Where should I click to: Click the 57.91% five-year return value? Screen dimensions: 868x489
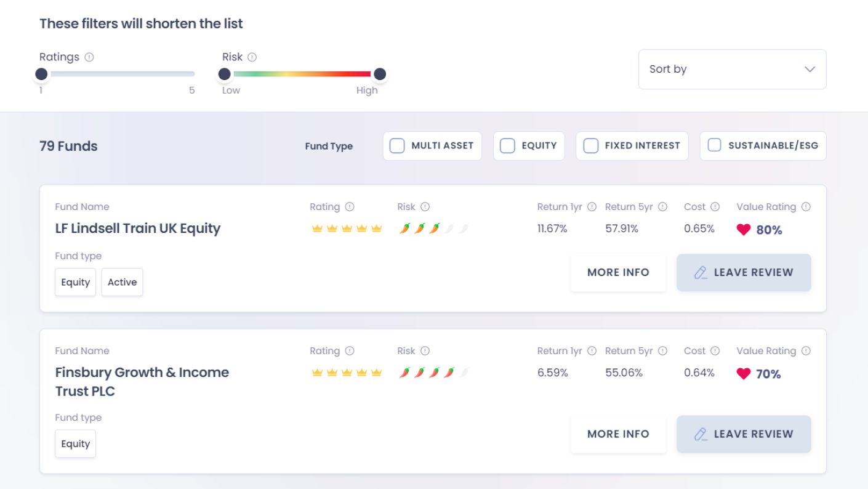click(x=622, y=229)
